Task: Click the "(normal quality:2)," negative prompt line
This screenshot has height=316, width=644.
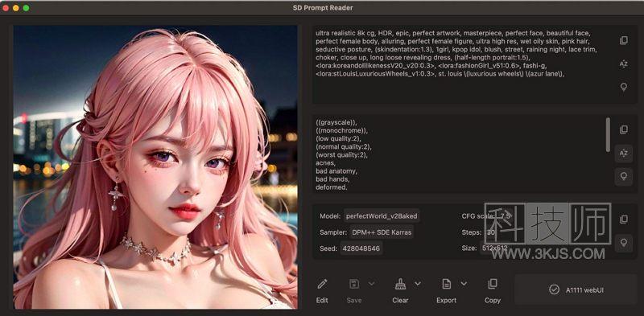Action: click(344, 146)
